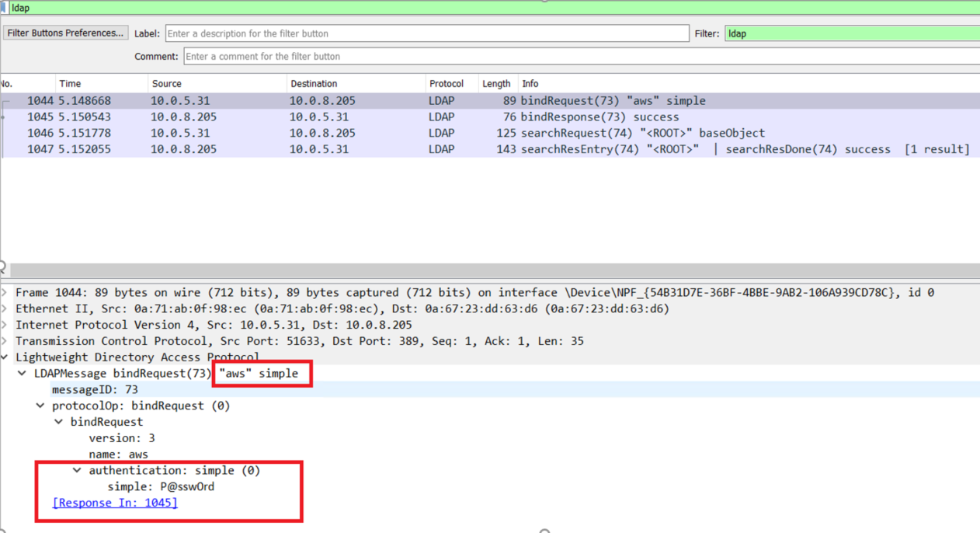Open the Response In: 1045 link

[115, 503]
